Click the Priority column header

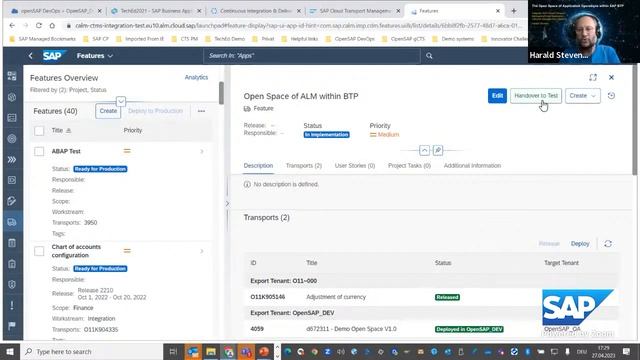click(x=133, y=131)
